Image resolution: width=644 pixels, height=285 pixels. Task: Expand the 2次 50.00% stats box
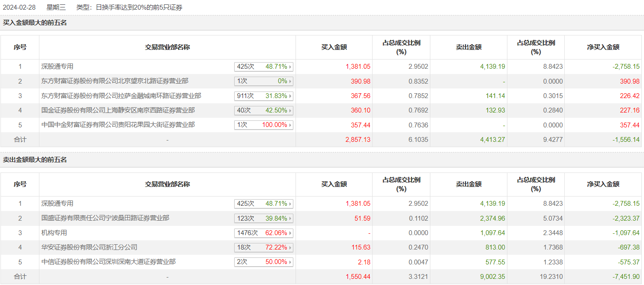(x=290, y=262)
